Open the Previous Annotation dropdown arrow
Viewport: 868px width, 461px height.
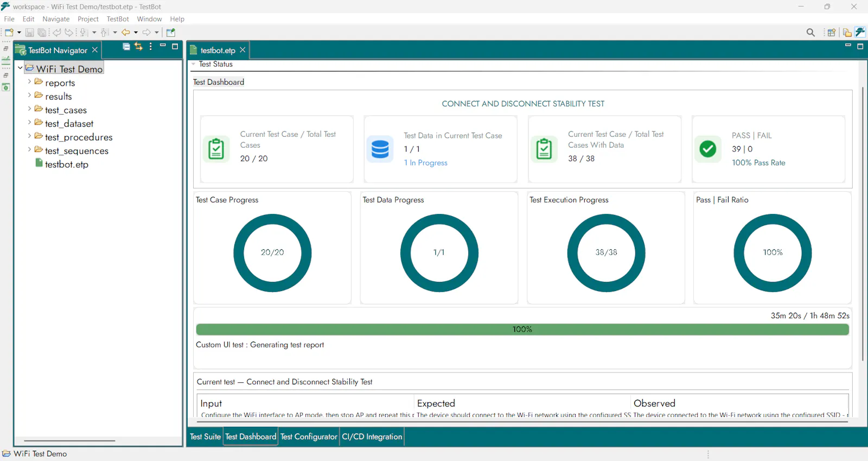point(114,33)
